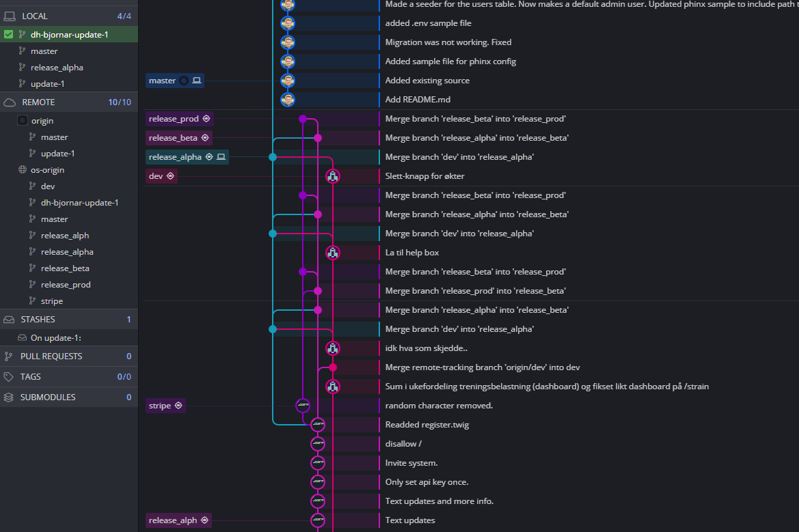Click the commit node for 'random character removed.'
The width and height of the screenshot is (799, 532).
[x=303, y=406]
